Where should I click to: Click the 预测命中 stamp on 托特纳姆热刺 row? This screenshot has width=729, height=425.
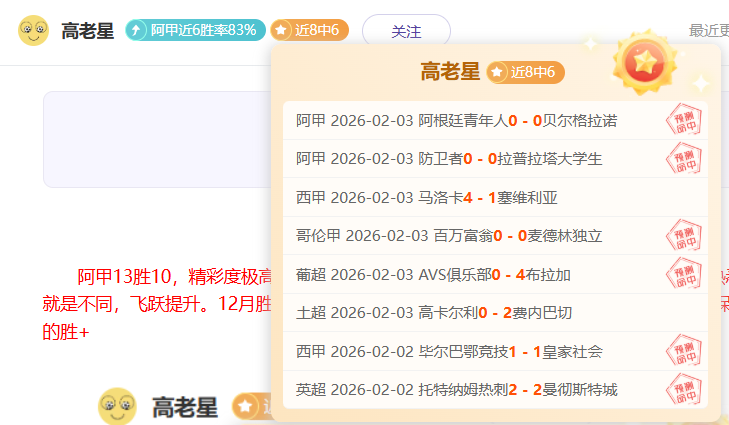(x=685, y=389)
